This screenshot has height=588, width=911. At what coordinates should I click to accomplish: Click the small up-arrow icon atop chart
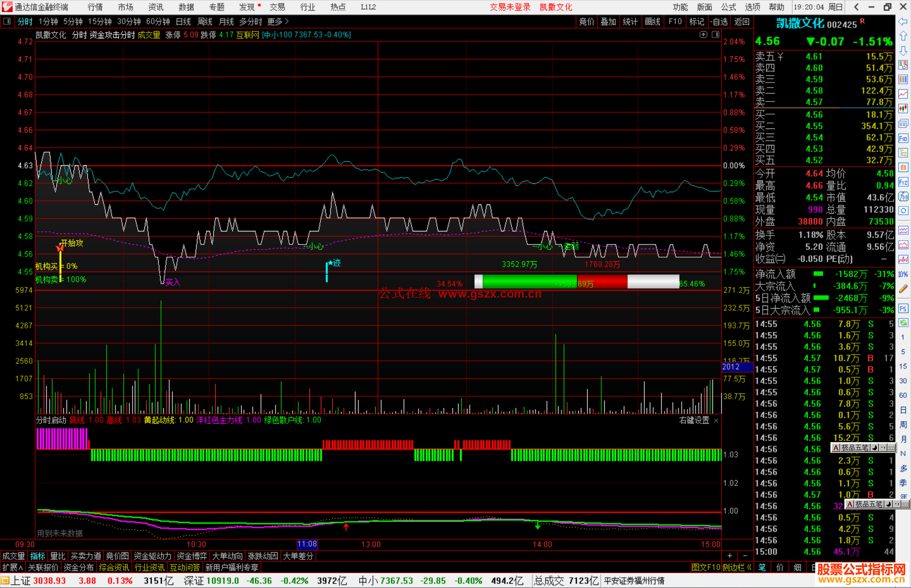703,35
